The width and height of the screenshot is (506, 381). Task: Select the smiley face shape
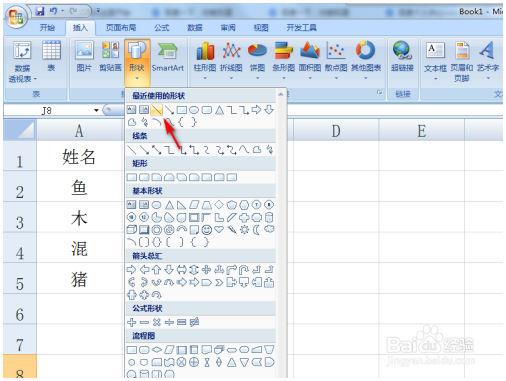point(207,230)
